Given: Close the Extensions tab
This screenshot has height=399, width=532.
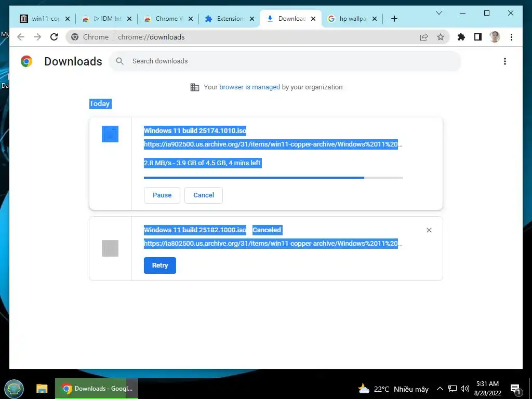Looking at the screenshot, I should pos(252,19).
